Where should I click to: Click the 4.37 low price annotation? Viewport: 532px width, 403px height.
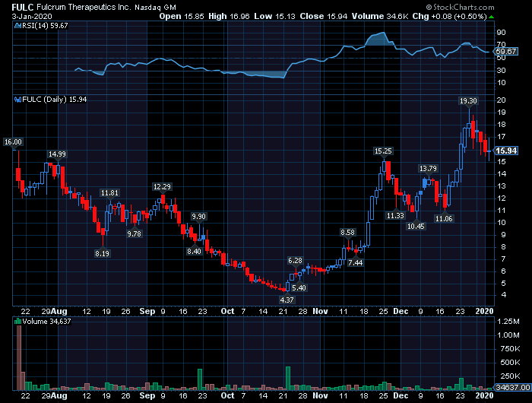pyautogui.click(x=287, y=300)
